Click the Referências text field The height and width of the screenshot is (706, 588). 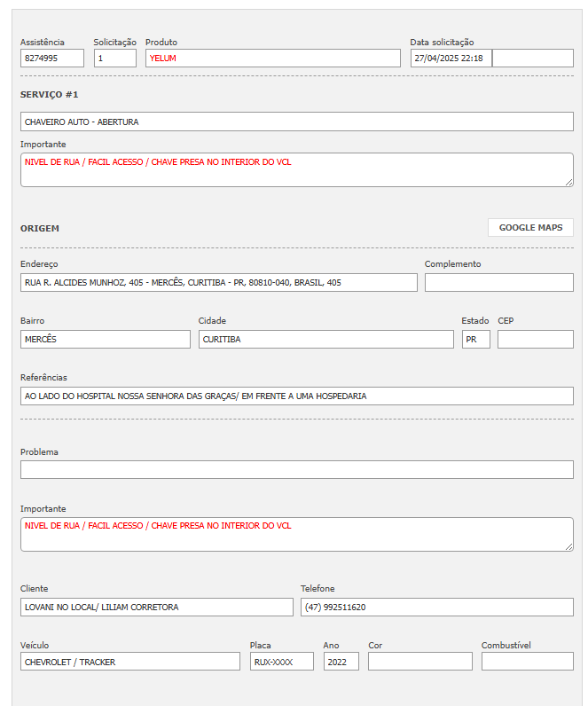pos(296,396)
